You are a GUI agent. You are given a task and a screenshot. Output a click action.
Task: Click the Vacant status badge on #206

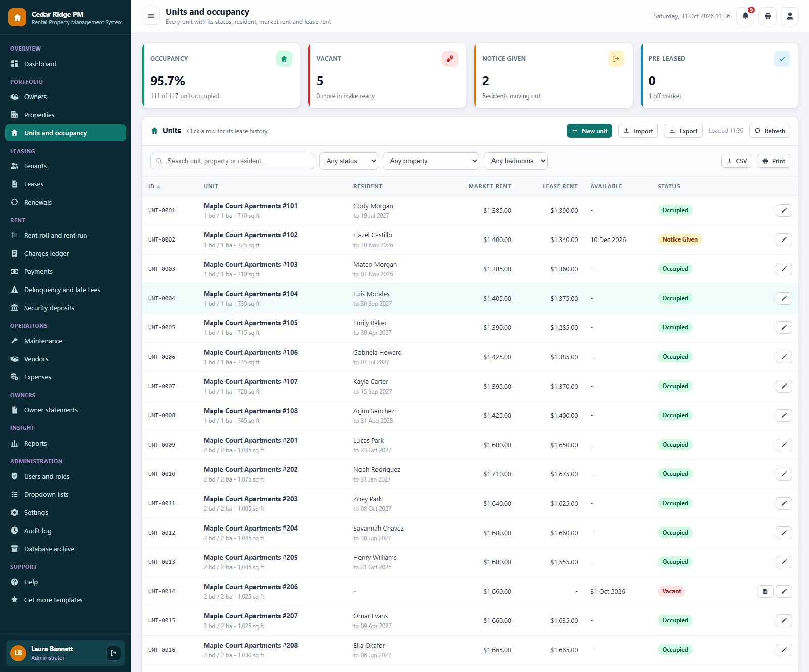pos(671,591)
